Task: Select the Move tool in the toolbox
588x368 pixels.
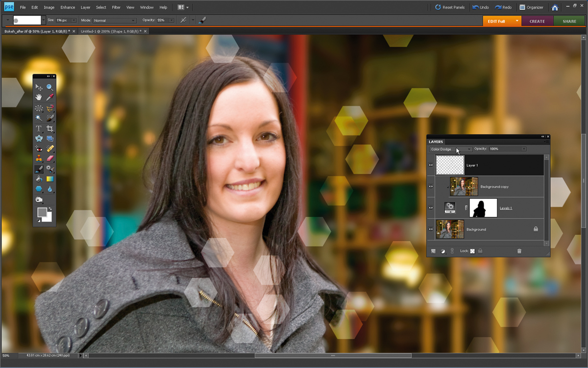Action: pyautogui.click(x=39, y=87)
